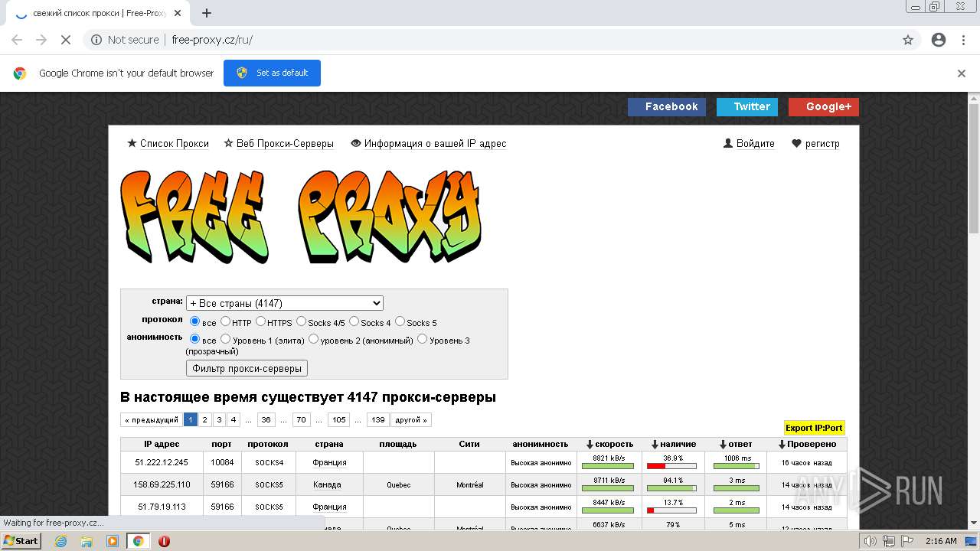The image size is (980, 551).
Task: Sort table by the ответ arrow
Action: click(723, 445)
